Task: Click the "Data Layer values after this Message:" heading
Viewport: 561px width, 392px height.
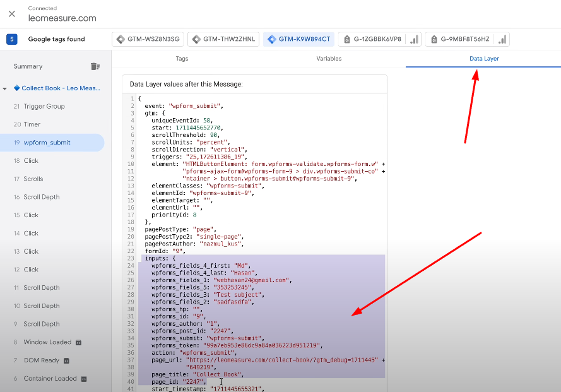Action: point(186,84)
